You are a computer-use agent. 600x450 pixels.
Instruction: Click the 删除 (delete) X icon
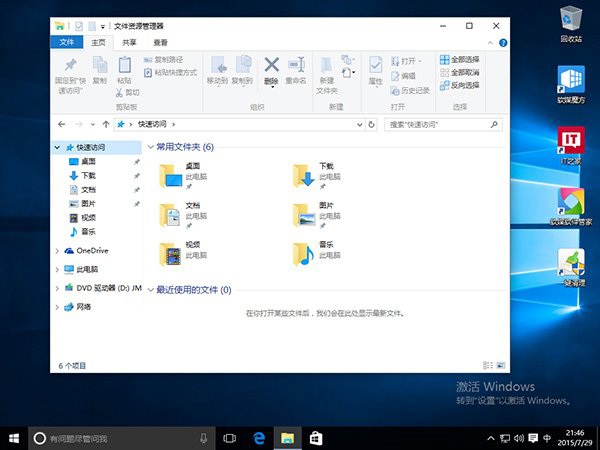271,65
